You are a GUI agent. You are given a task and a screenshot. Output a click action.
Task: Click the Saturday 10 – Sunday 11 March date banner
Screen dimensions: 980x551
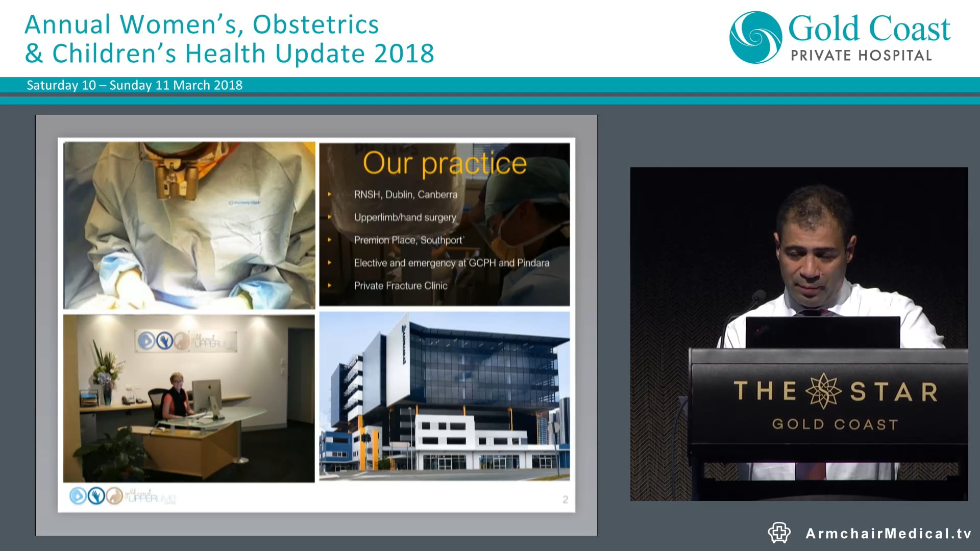[x=135, y=85]
